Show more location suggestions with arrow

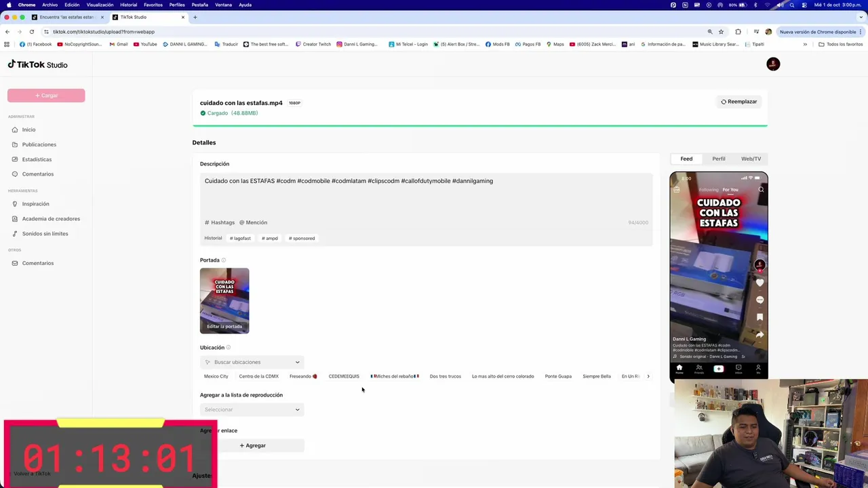pyautogui.click(x=648, y=376)
